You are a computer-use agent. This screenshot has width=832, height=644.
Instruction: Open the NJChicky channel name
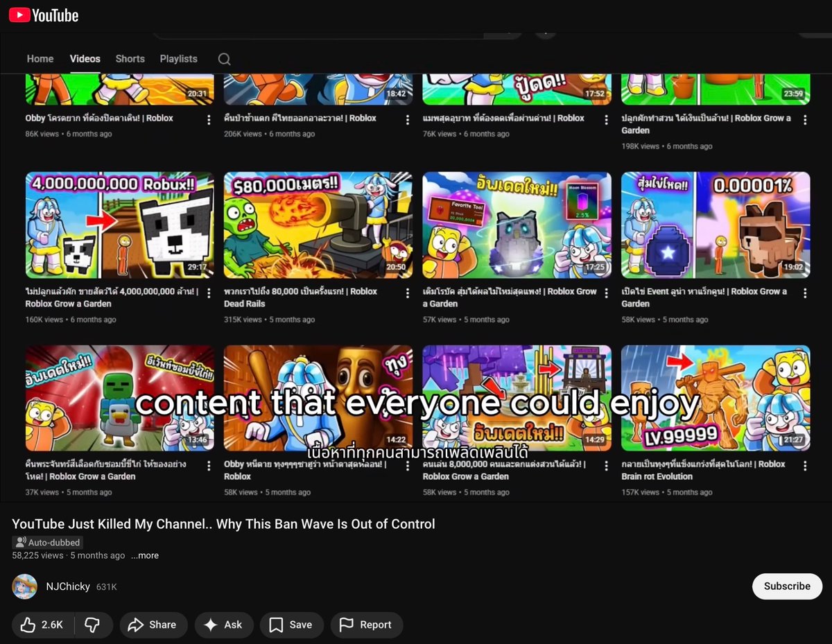pyautogui.click(x=68, y=586)
